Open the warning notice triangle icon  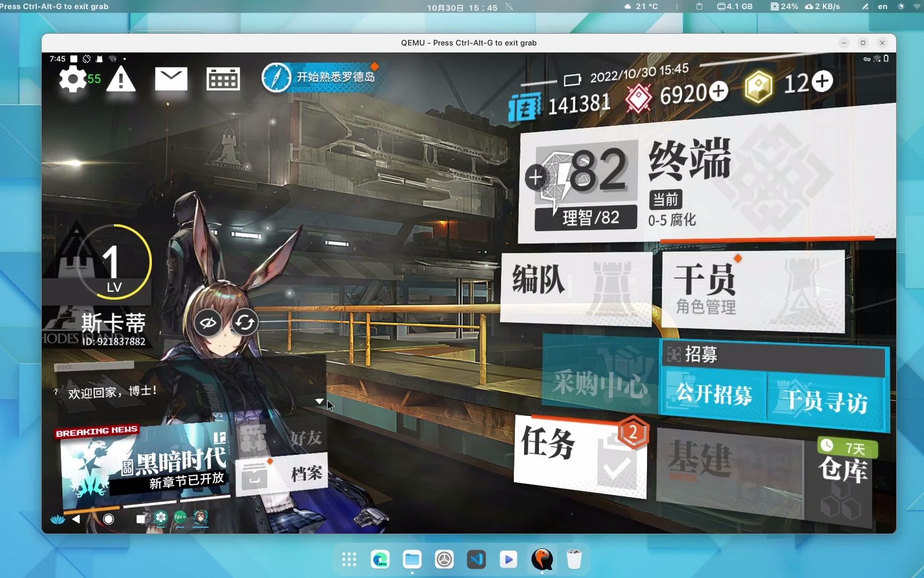click(121, 80)
